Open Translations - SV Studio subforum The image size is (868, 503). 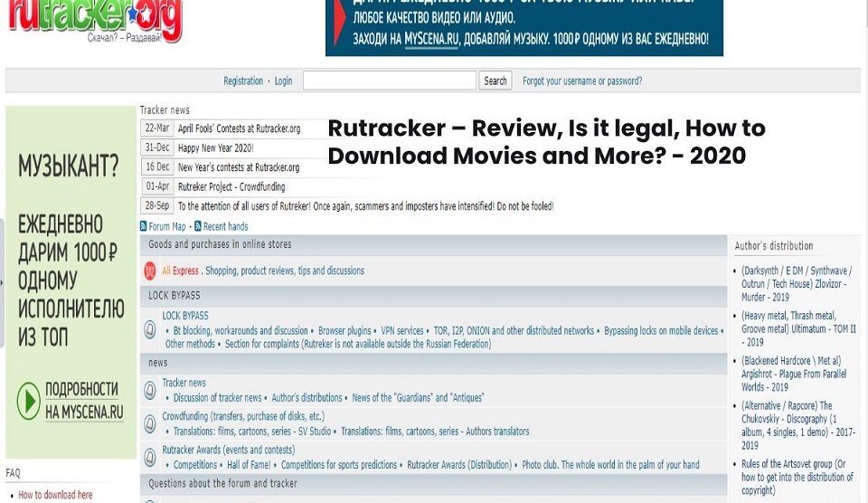point(252,432)
